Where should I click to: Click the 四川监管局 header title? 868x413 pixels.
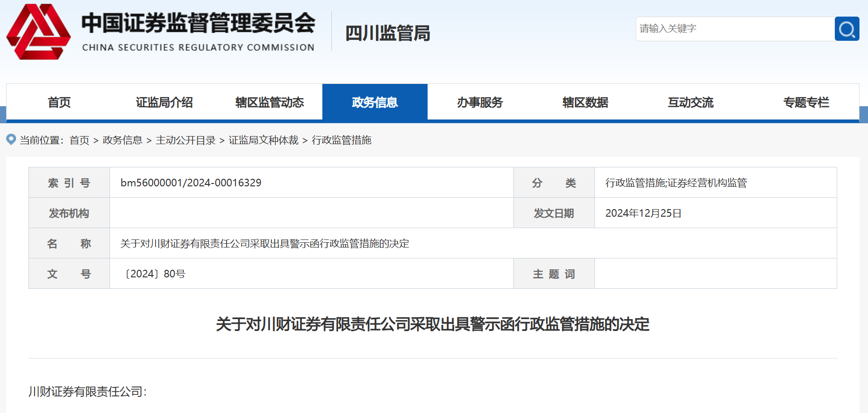pos(387,33)
